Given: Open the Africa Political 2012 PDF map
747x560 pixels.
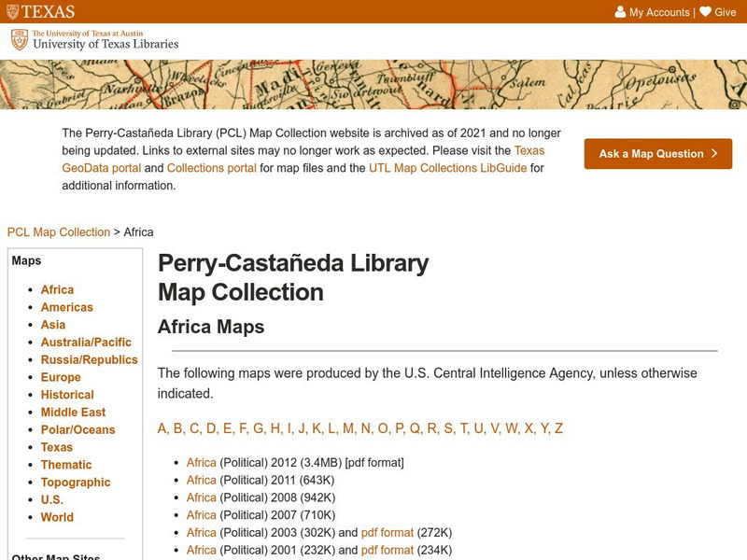Looking at the screenshot, I should click(x=200, y=463).
